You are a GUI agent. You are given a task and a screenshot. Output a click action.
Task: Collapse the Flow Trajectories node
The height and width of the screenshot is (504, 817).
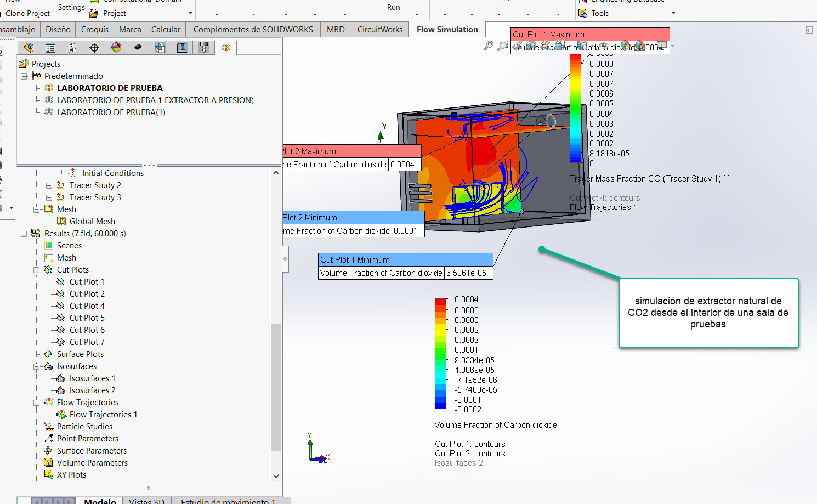pos(36,403)
